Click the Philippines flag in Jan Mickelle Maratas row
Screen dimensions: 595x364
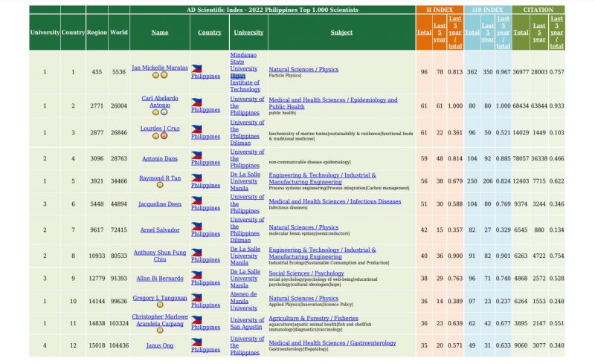point(196,68)
